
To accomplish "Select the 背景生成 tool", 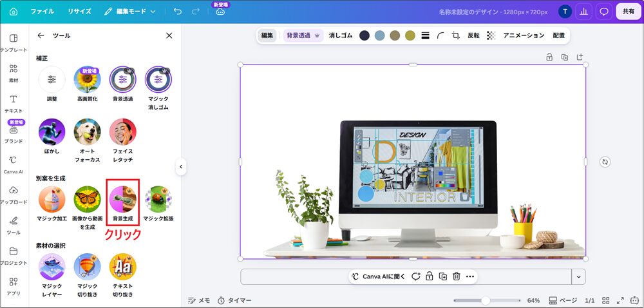I will pos(123,204).
